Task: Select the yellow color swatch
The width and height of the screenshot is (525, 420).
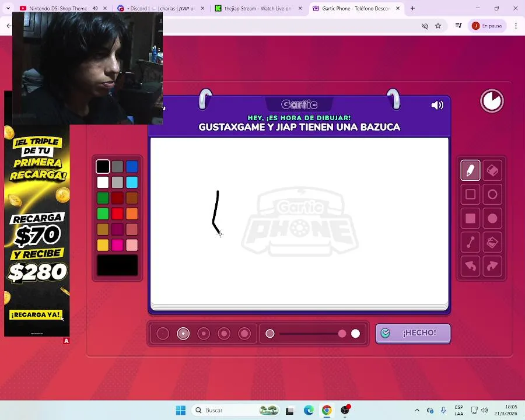Action: click(103, 245)
